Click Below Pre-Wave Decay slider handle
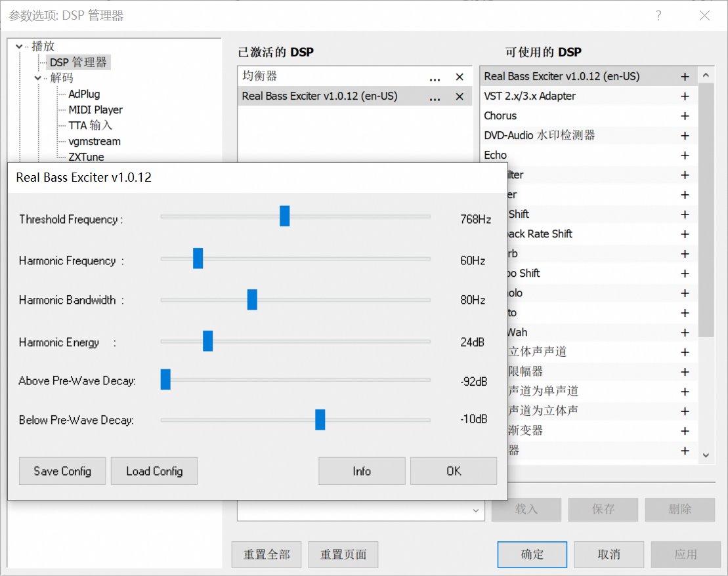Image resolution: width=728 pixels, height=576 pixels. pos(320,420)
